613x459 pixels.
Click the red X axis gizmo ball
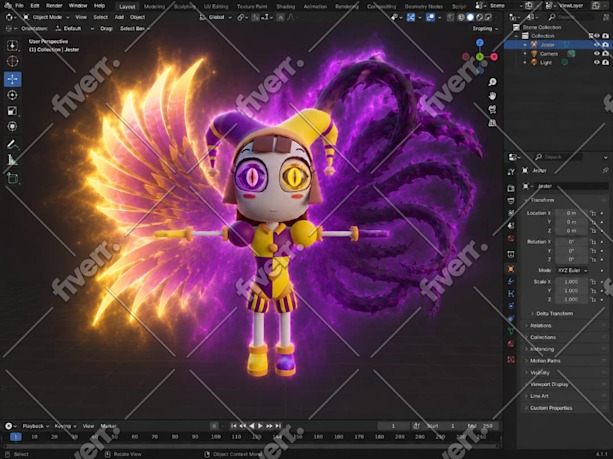point(494,57)
